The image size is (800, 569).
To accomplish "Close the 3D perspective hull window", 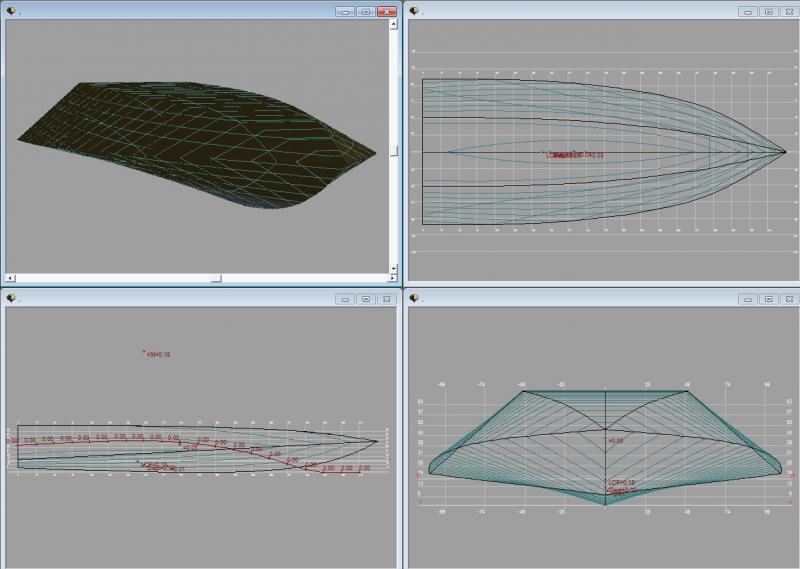I will tap(387, 11).
